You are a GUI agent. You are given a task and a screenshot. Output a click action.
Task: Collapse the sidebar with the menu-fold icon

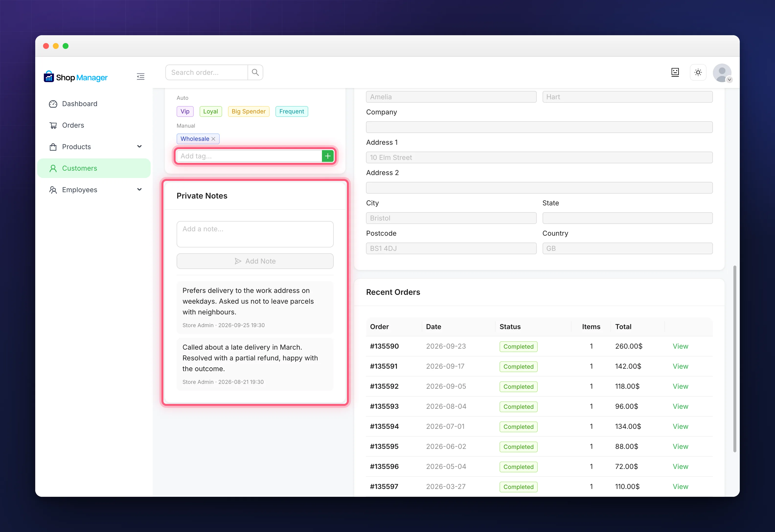pos(140,77)
